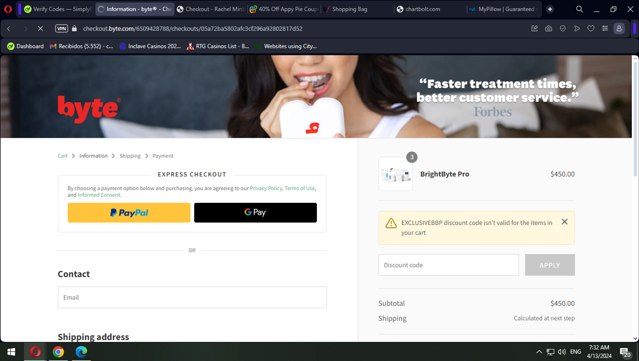
Task: Click the share page icon in the address bar
Action: (x=534, y=29)
